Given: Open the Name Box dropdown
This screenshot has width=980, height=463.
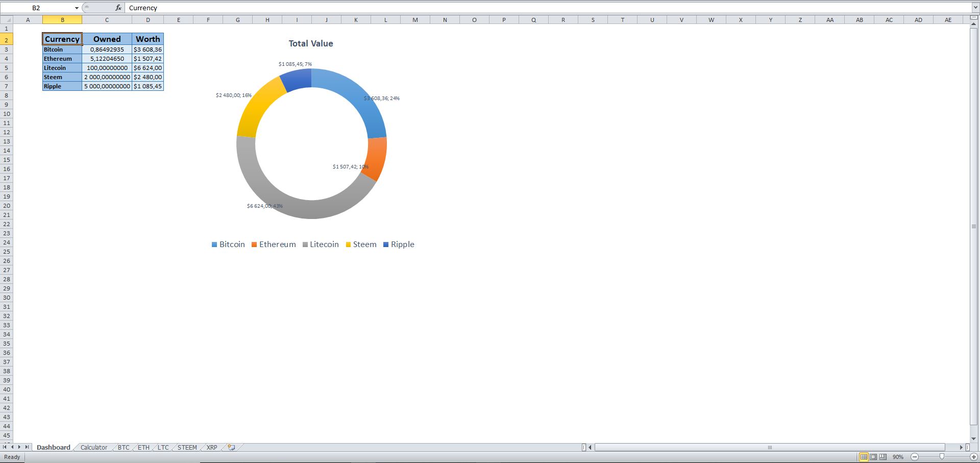Looking at the screenshot, I should (x=77, y=8).
